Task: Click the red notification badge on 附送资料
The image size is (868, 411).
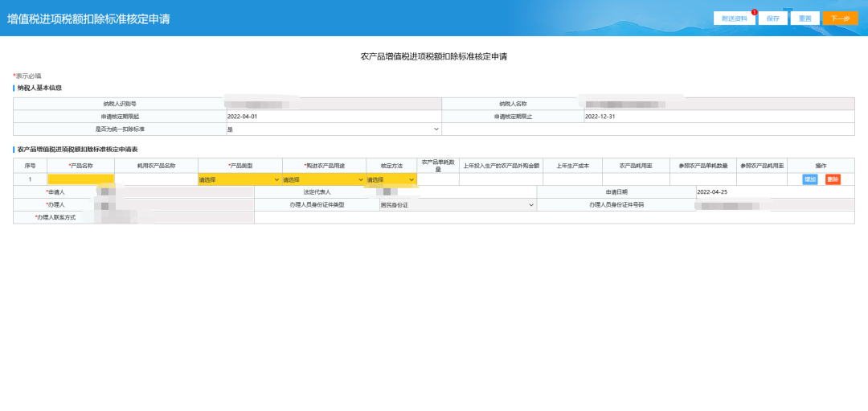Action: pyautogui.click(x=755, y=12)
